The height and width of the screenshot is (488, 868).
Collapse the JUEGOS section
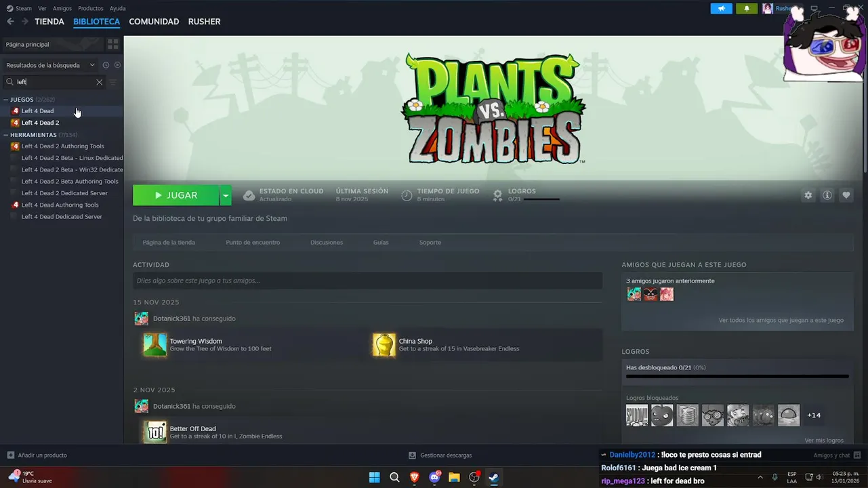6,100
